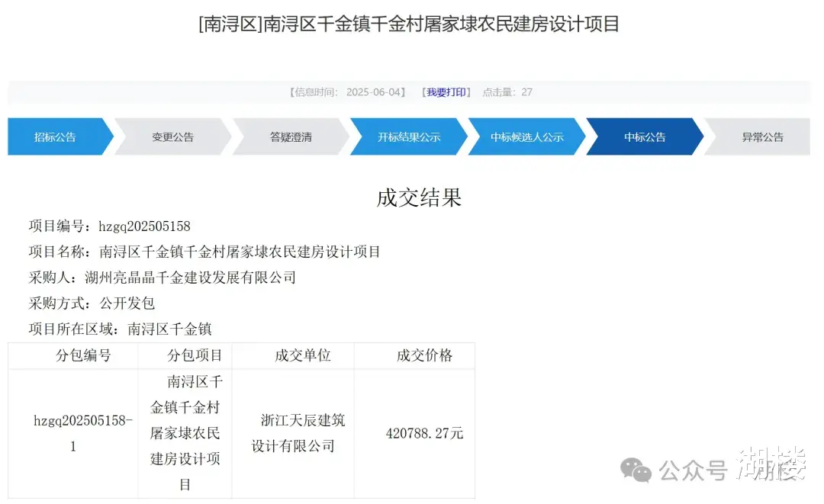
Task: Click the 我要打印 print link
Action: 446,92
